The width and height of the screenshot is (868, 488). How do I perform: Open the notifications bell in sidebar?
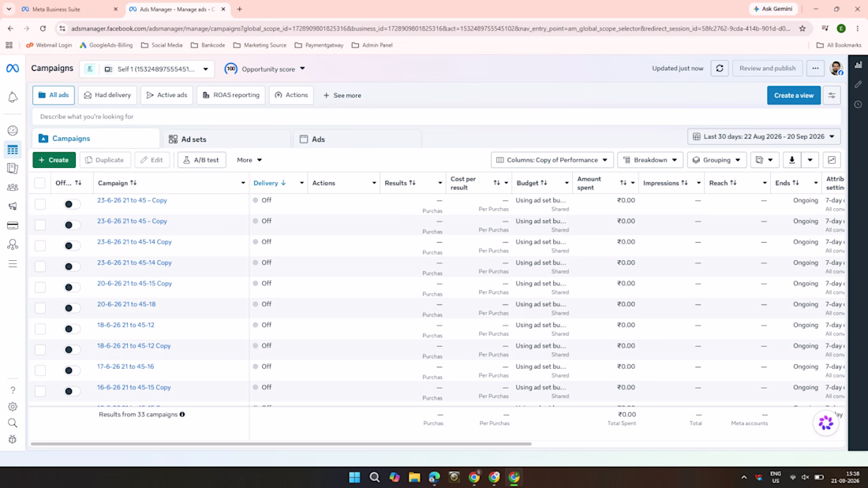coord(12,98)
